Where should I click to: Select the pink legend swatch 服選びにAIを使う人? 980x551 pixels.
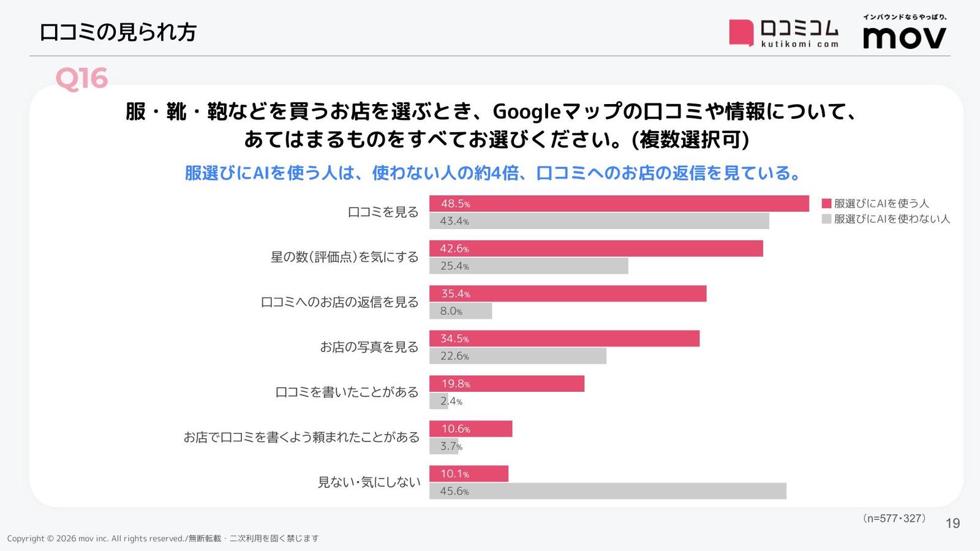pyautogui.click(x=826, y=203)
